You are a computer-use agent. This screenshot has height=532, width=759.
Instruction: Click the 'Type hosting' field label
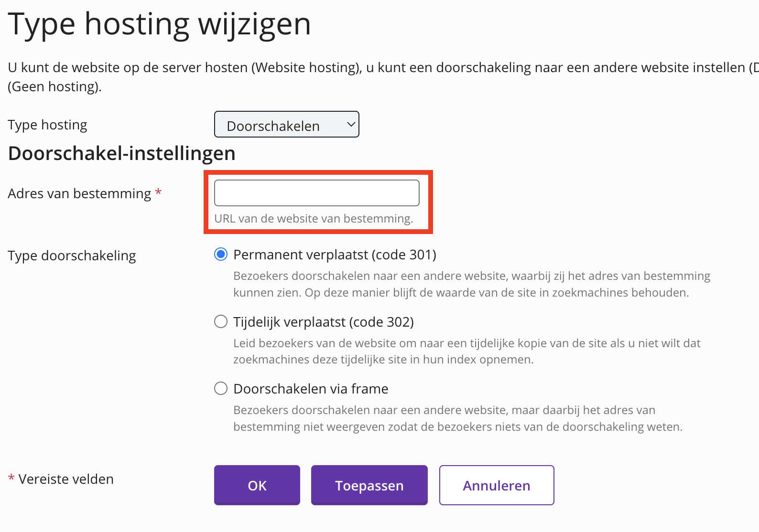[x=47, y=125]
